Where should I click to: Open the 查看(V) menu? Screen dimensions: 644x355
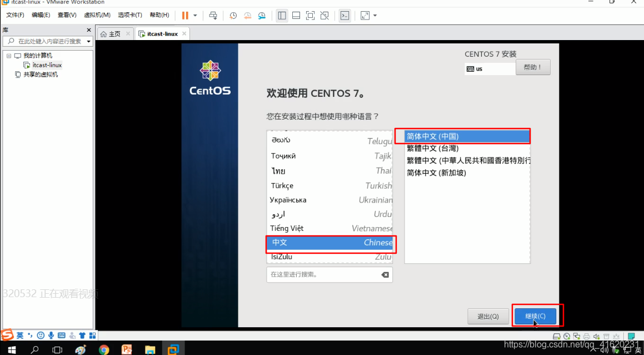tap(67, 15)
